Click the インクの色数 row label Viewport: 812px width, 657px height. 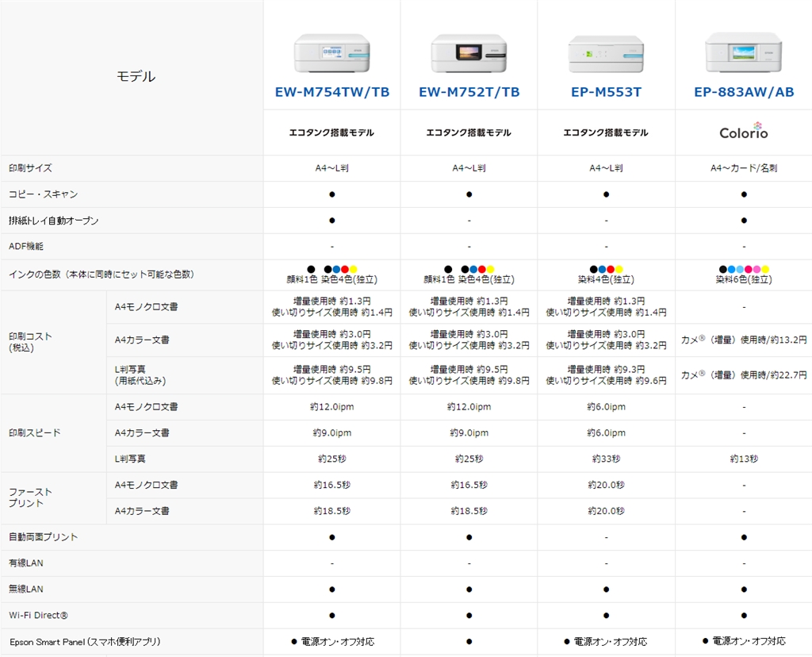click(x=101, y=275)
